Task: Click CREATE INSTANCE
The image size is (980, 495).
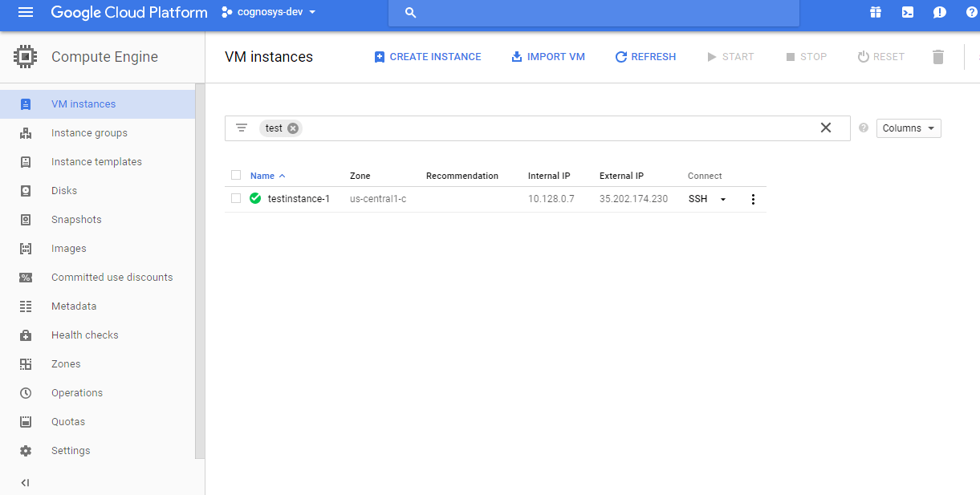Action: point(428,56)
